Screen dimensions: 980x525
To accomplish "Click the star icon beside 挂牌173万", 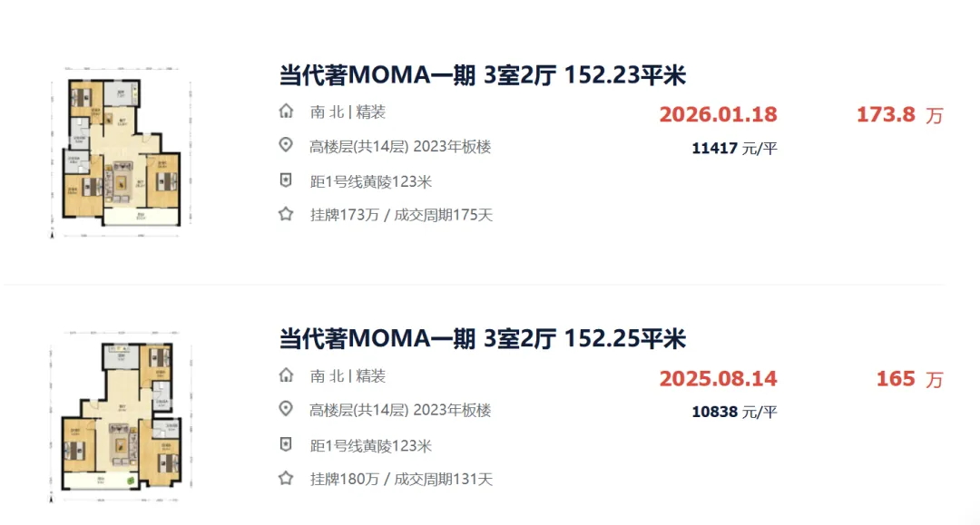I will pos(286,214).
